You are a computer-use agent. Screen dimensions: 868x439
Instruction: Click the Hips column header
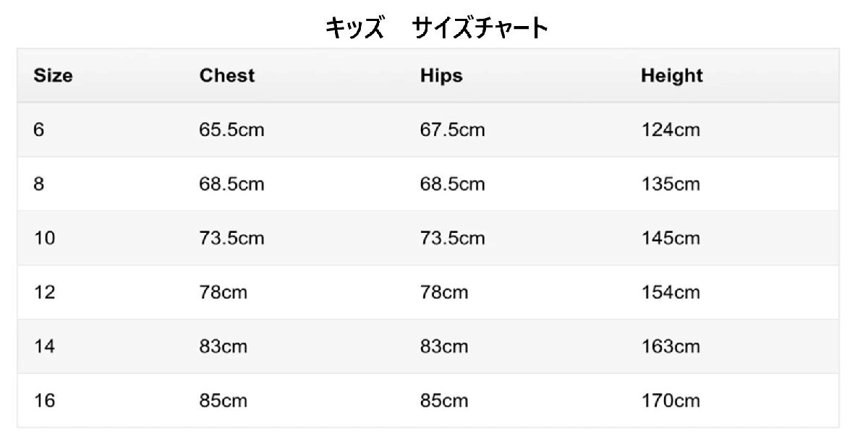pyautogui.click(x=441, y=75)
